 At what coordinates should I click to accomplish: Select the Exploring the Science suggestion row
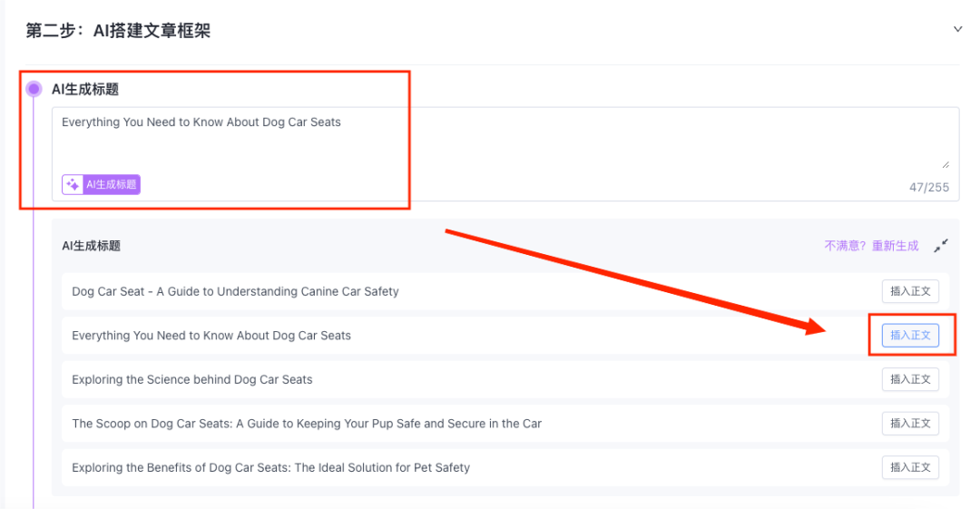click(505, 379)
